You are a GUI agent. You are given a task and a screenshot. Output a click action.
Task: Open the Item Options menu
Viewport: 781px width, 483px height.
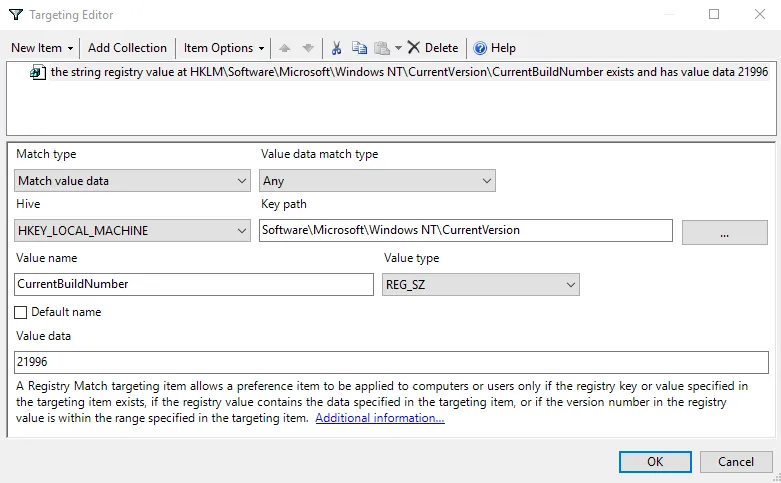point(224,48)
